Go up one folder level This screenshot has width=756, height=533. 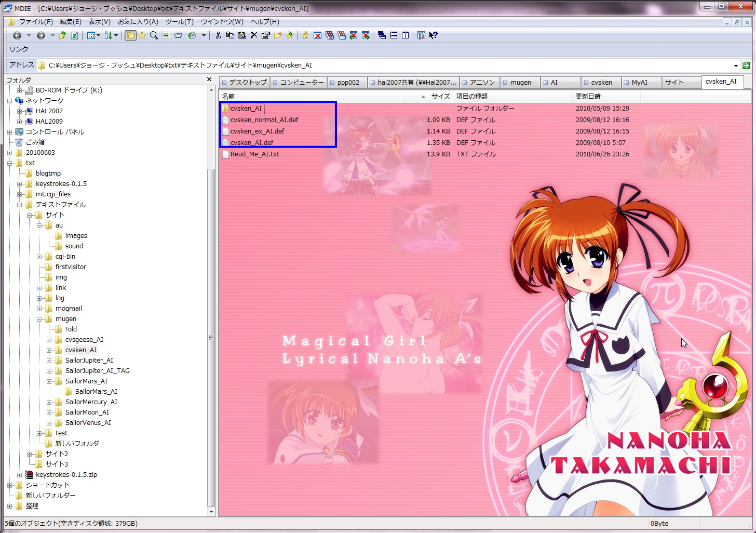pos(62,35)
